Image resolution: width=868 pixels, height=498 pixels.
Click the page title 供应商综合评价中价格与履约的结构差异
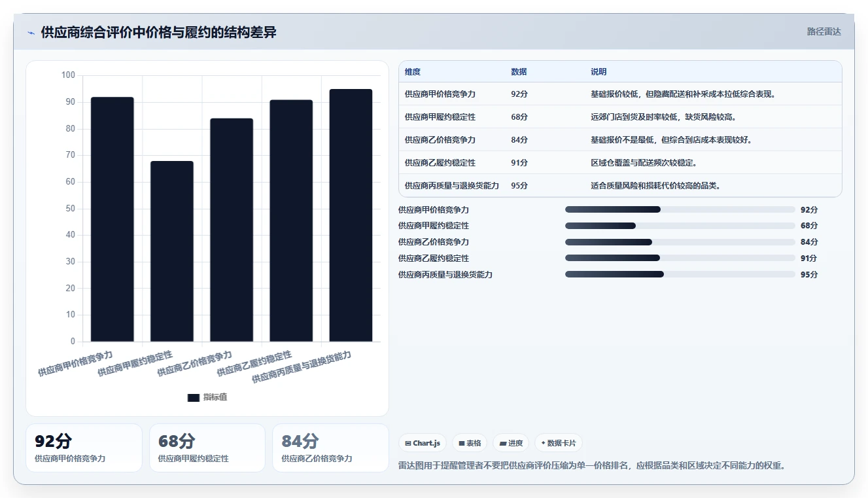coord(158,32)
